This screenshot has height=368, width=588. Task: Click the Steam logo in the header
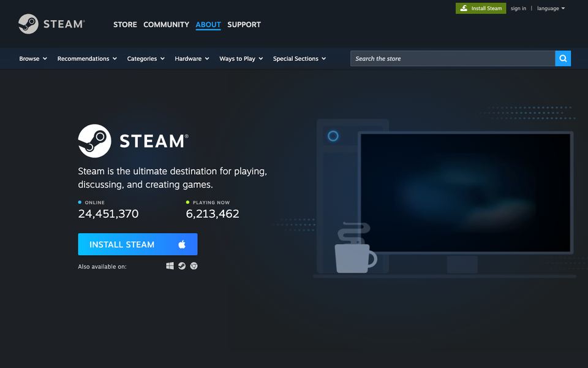tap(51, 24)
